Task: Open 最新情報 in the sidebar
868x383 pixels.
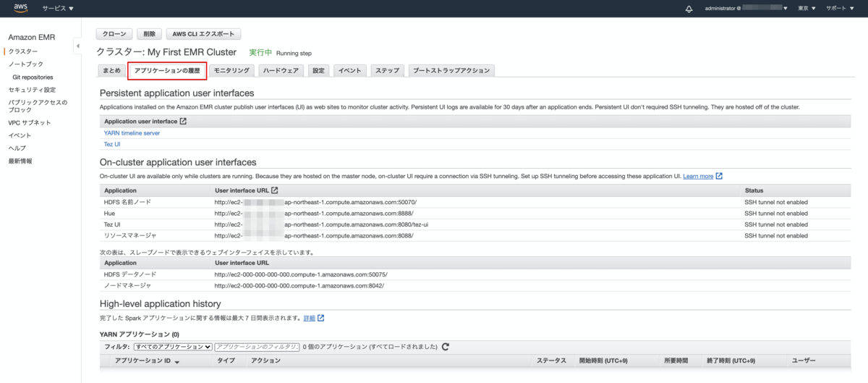Action: 20,161
